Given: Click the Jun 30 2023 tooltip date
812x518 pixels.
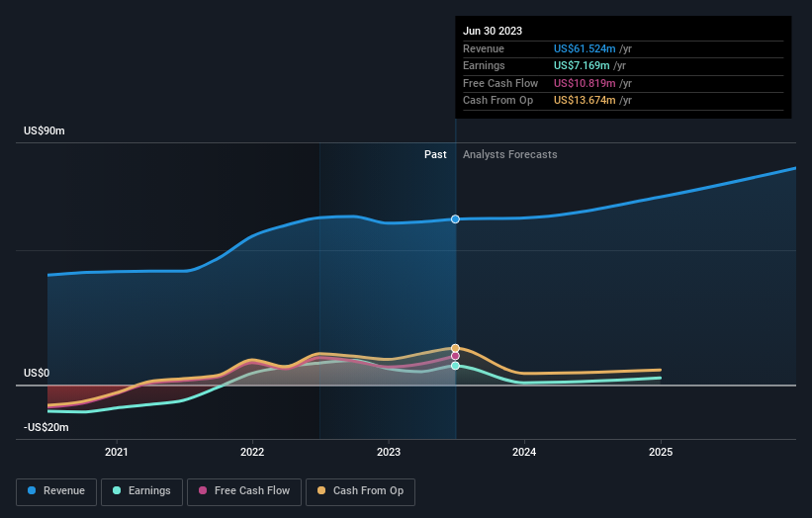Looking at the screenshot, I should [493, 31].
